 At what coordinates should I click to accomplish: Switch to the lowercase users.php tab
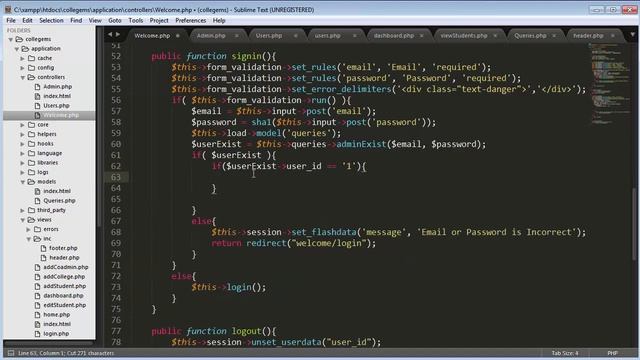327,36
